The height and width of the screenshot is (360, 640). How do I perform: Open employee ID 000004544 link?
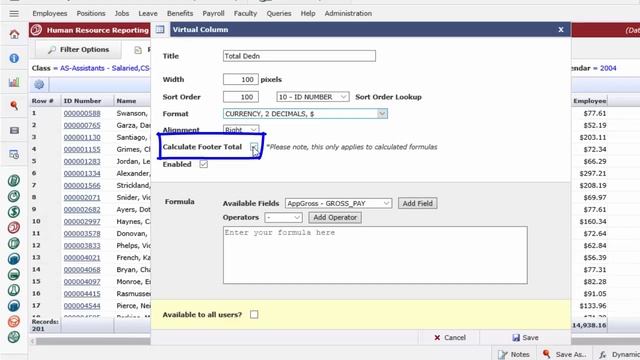coord(82,306)
